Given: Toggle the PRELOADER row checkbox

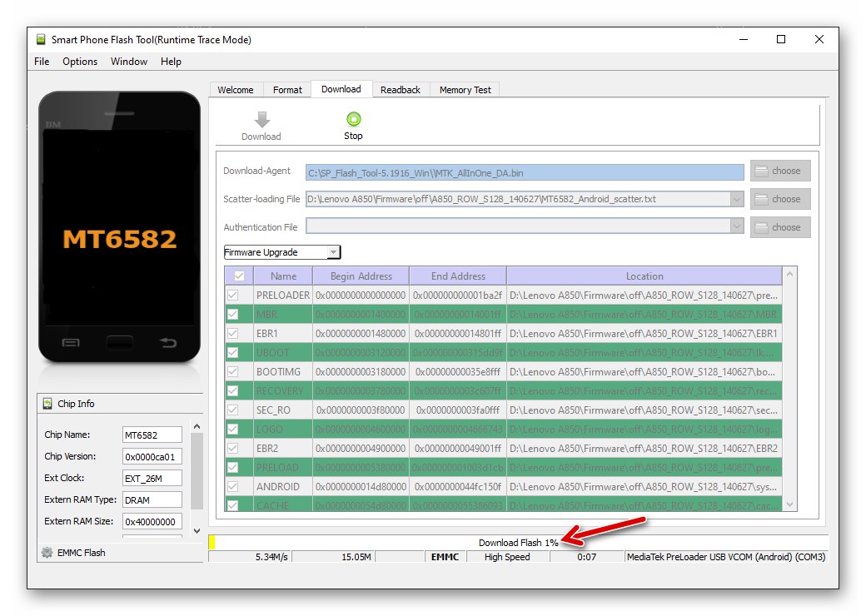Looking at the screenshot, I should [x=232, y=295].
